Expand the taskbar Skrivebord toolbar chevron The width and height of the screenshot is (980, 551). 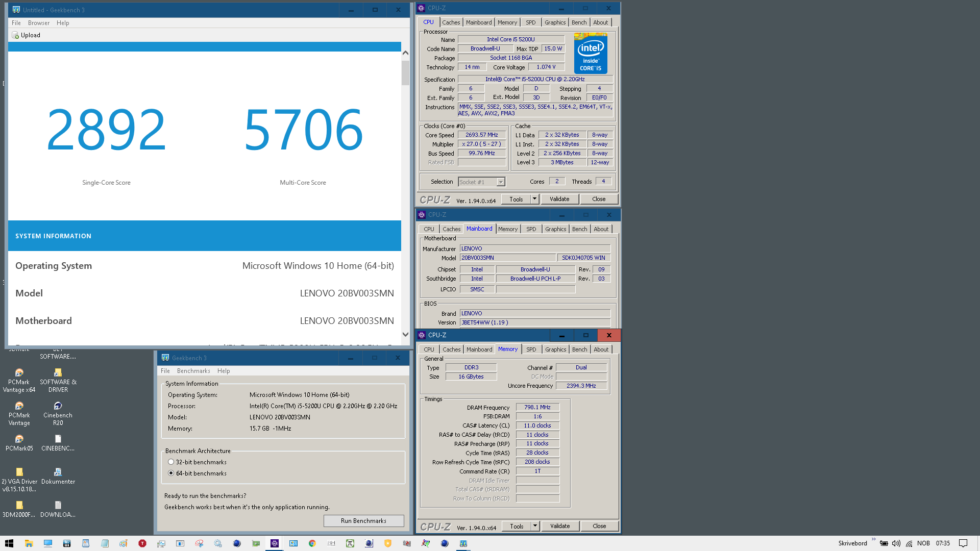(873, 539)
